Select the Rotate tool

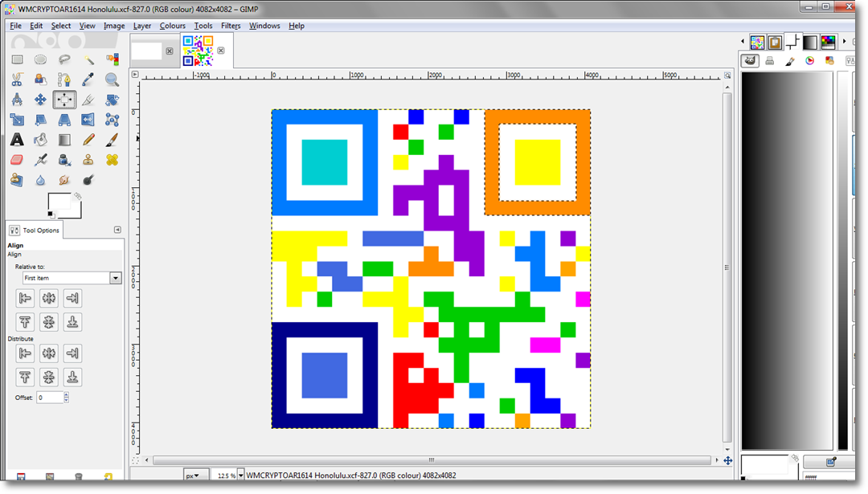click(x=113, y=100)
